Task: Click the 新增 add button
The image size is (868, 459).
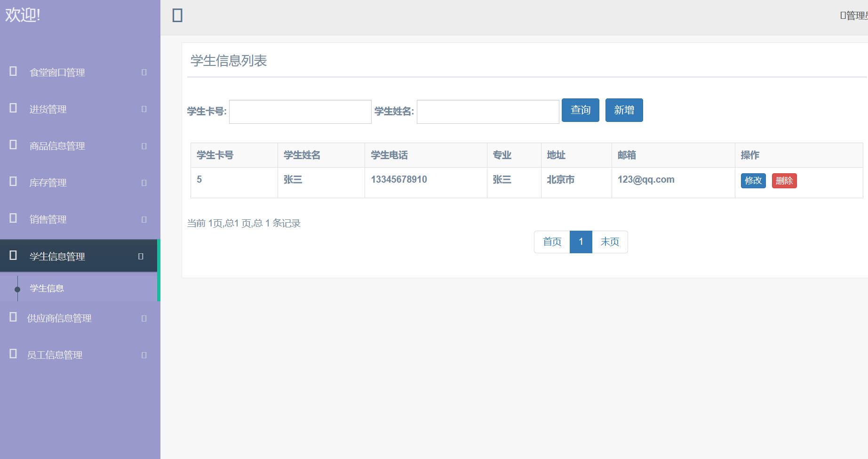Action: pos(624,110)
